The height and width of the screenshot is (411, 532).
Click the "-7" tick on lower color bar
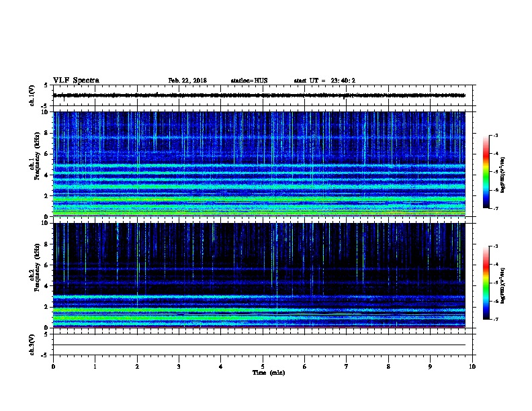(x=496, y=320)
